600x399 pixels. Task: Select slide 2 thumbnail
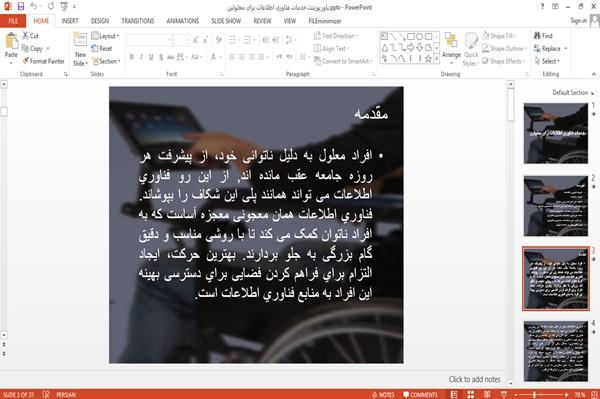[556, 206]
